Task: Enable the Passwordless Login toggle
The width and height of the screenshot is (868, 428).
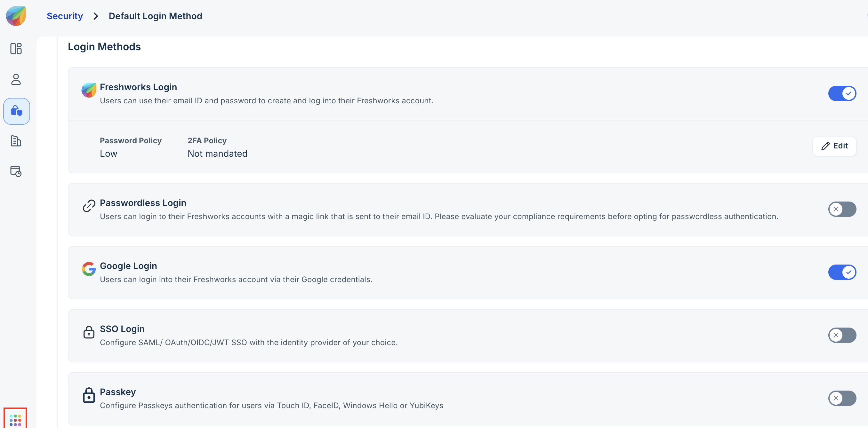Action: [x=842, y=209]
